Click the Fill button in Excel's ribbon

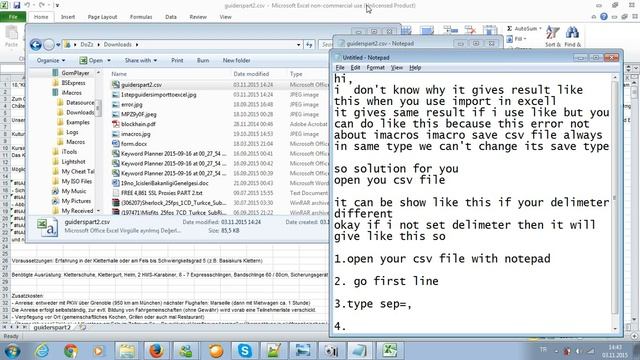click(x=516, y=39)
